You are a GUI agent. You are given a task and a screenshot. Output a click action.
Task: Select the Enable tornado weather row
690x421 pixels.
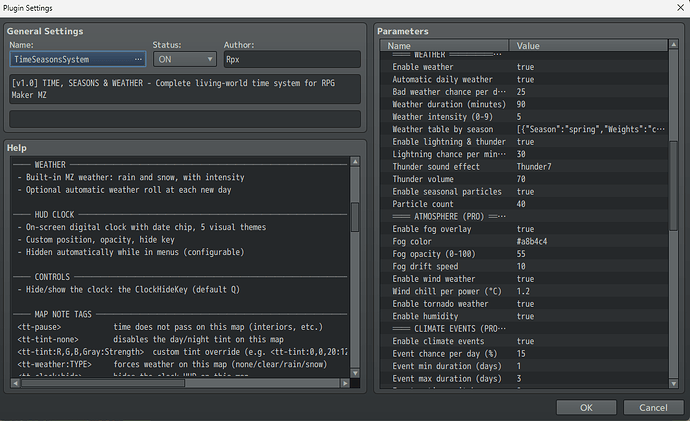[524, 304]
